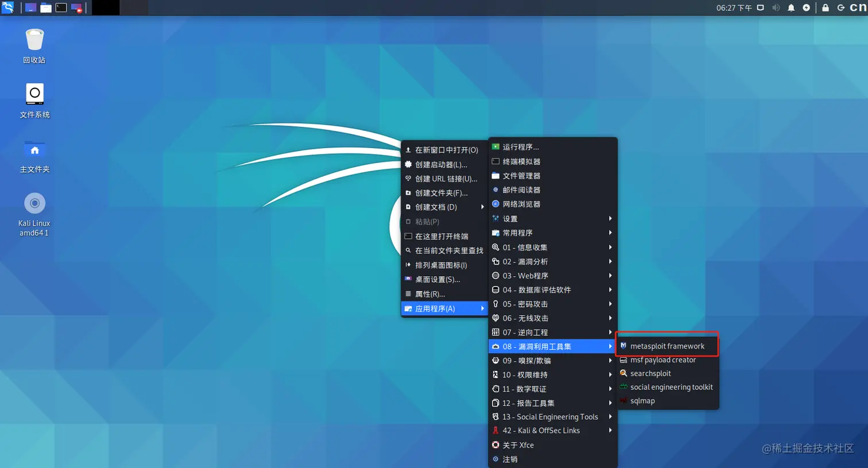Viewport: 868px width, 468px height.
Task: Open 13 - Social Engineering Tools category
Action: [553, 417]
